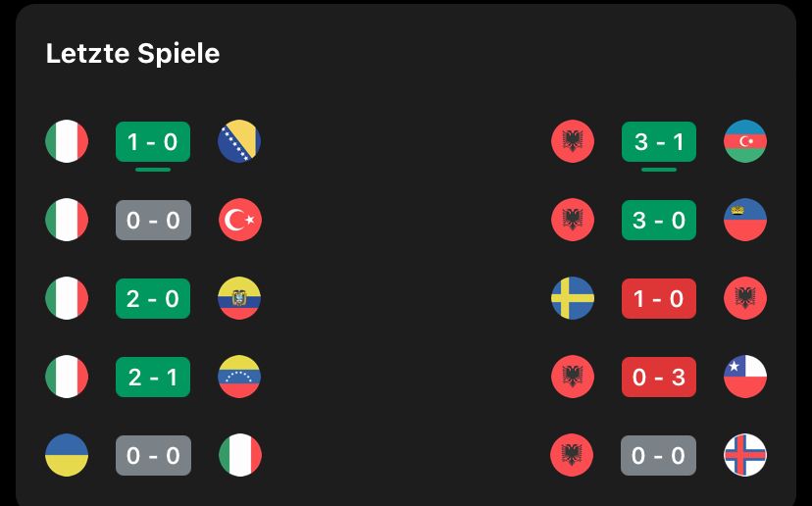Click the 3 - 0 score result
The width and height of the screenshot is (812, 506).
pyautogui.click(x=659, y=220)
